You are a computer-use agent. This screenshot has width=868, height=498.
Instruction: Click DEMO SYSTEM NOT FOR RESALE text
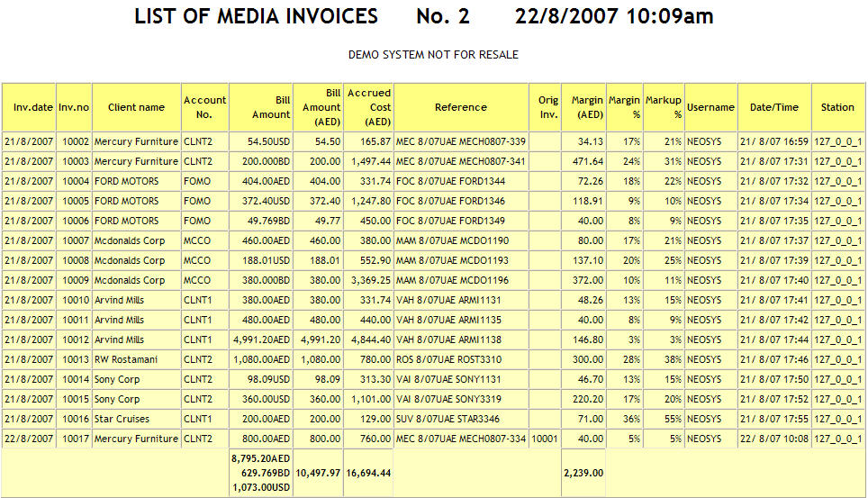click(x=433, y=55)
